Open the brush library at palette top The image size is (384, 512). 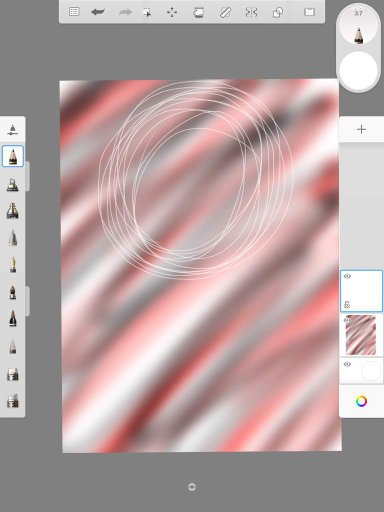[12, 130]
